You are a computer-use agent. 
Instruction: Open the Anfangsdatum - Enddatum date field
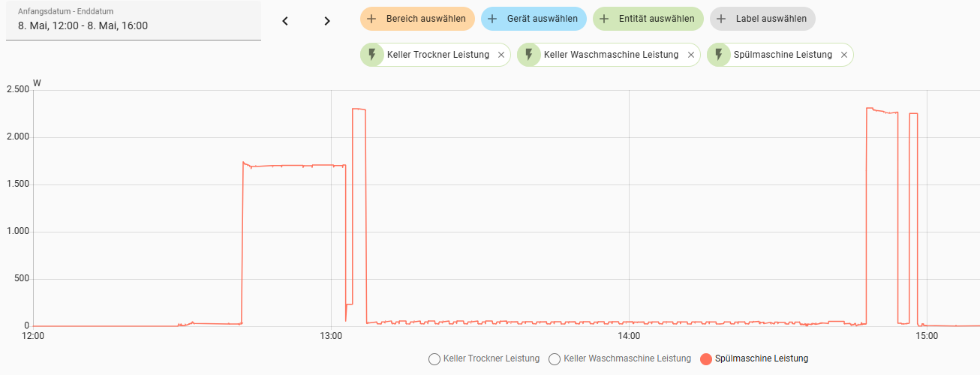134,20
